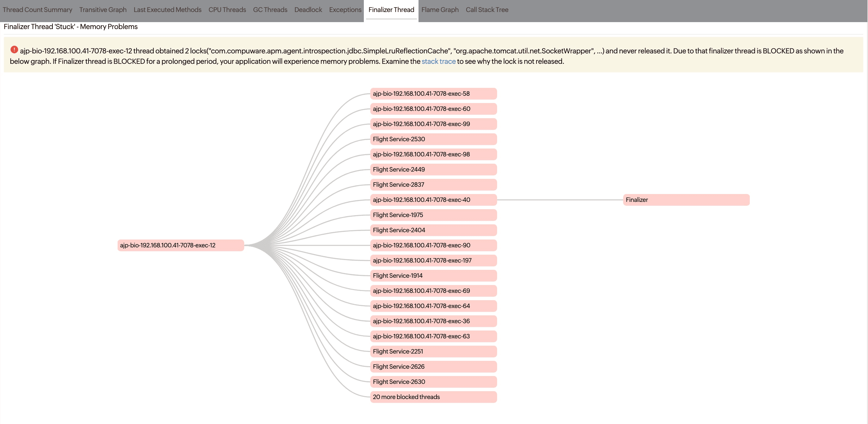Select the Finalizer Thread tab
The width and height of the screenshot is (868, 424).
tap(390, 9)
